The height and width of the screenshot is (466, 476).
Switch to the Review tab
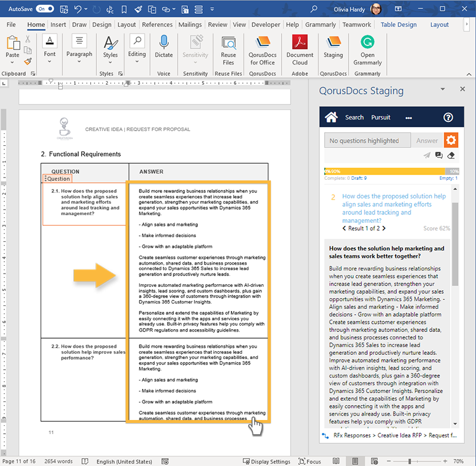pyautogui.click(x=217, y=24)
